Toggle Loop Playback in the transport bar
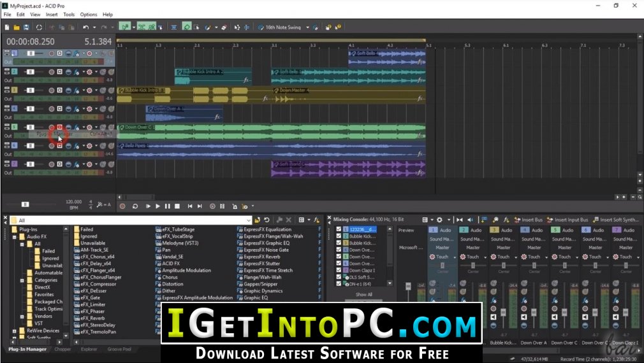 click(x=135, y=206)
